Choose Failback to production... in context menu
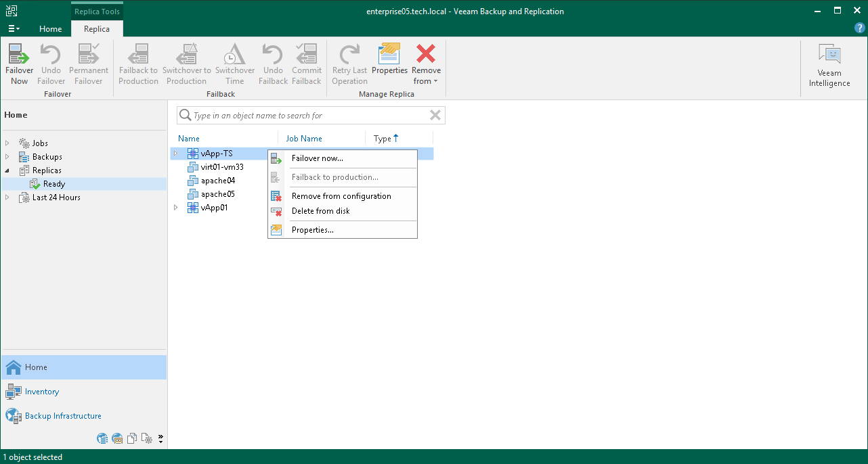The image size is (868, 464). click(x=343, y=177)
